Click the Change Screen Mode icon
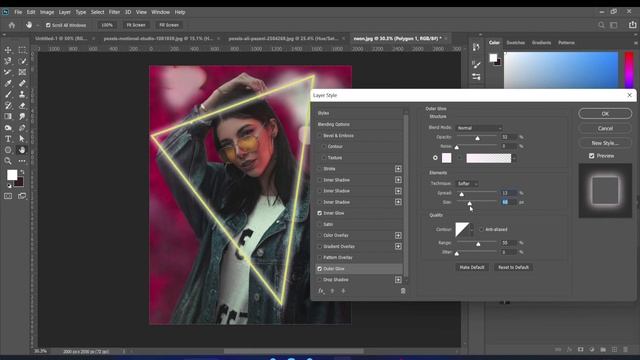This screenshot has width=640, height=360. (x=22, y=196)
